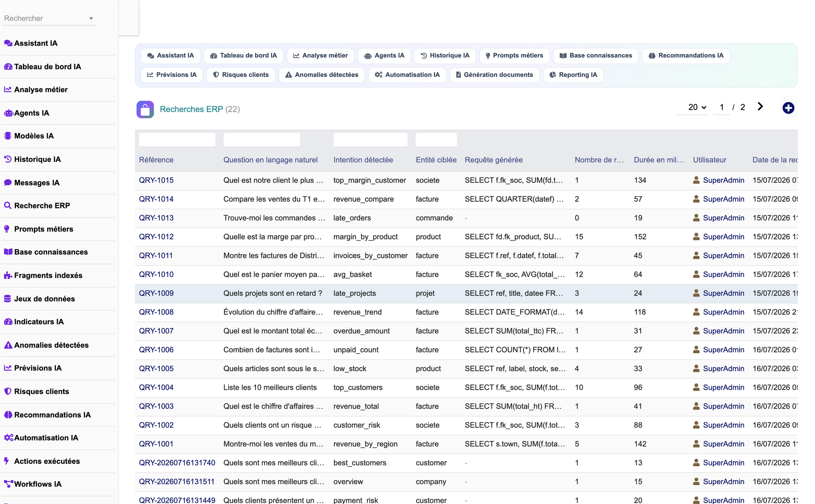Click the purple Recherches ERP bag icon
815x504 pixels.
pos(145,109)
